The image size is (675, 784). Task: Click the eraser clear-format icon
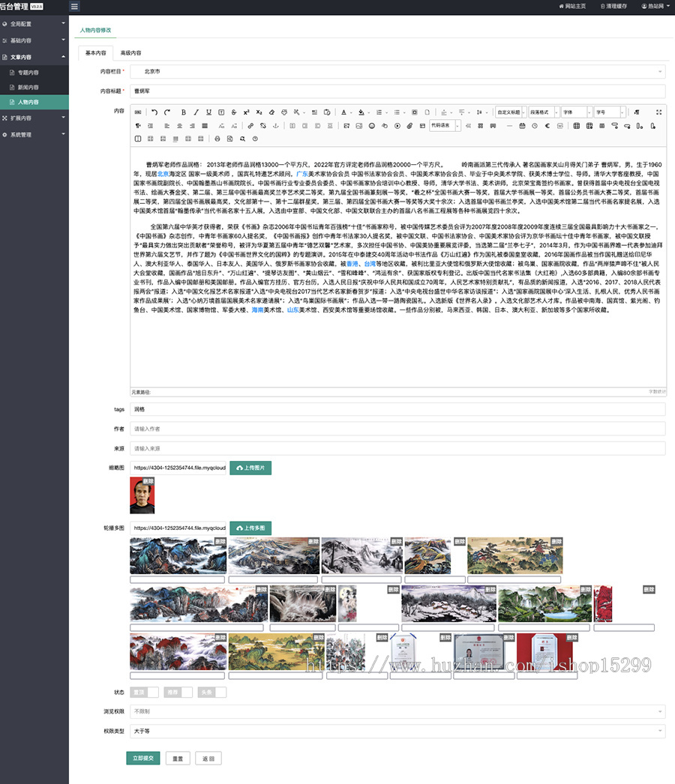click(x=271, y=112)
